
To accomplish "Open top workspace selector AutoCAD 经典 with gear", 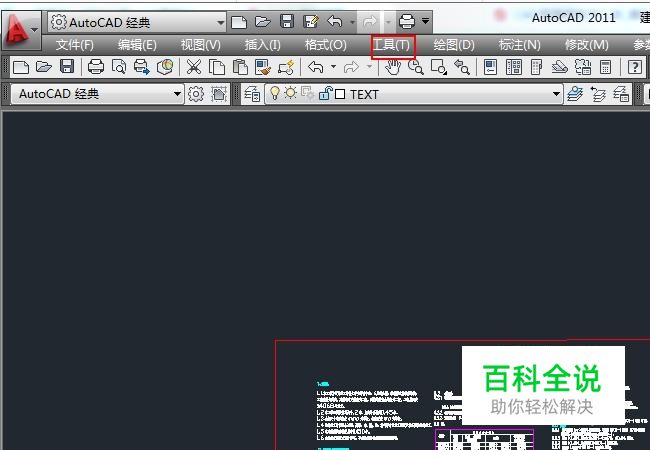I will 137,22.
